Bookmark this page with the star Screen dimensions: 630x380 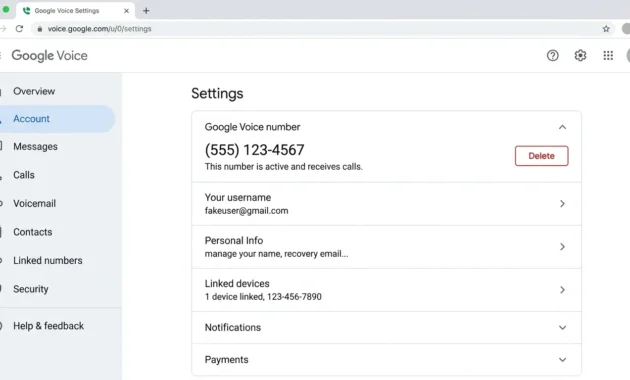[x=606, y=29]
